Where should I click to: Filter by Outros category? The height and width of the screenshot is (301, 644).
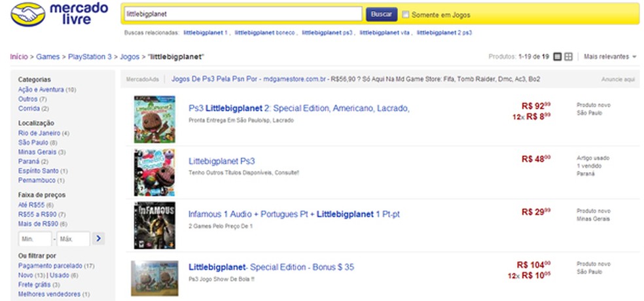click(x=28, y=99)
